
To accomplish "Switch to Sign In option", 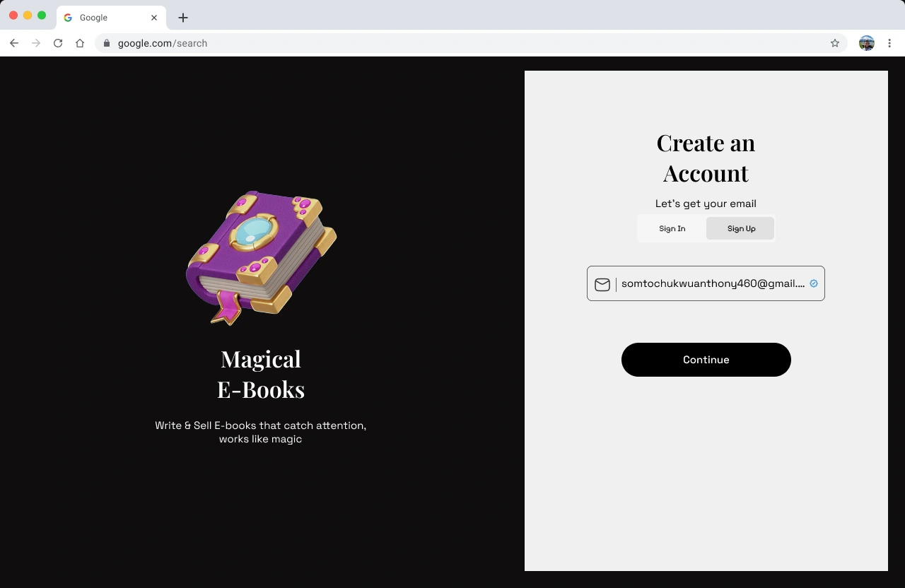I will 672,228.
